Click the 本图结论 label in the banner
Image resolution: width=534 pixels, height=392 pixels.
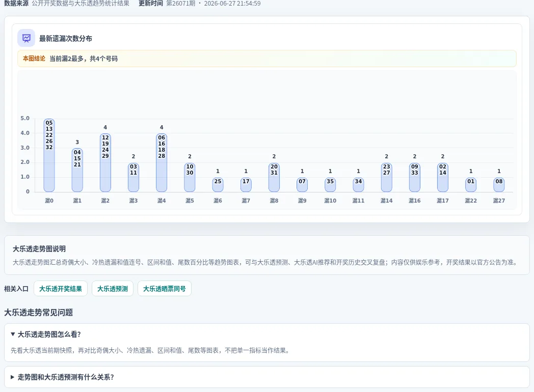[x=34, y=59]
